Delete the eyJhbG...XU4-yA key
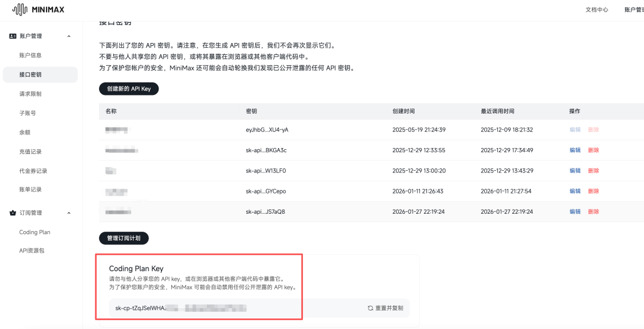 (593, 130)
